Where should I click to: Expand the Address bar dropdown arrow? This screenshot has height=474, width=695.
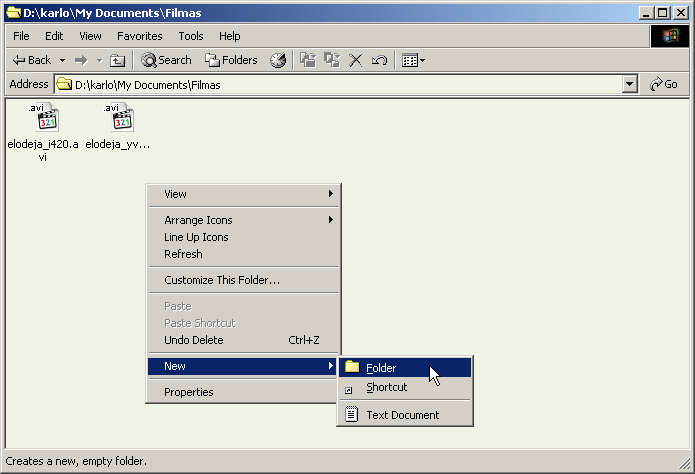[x=629, y=84]
